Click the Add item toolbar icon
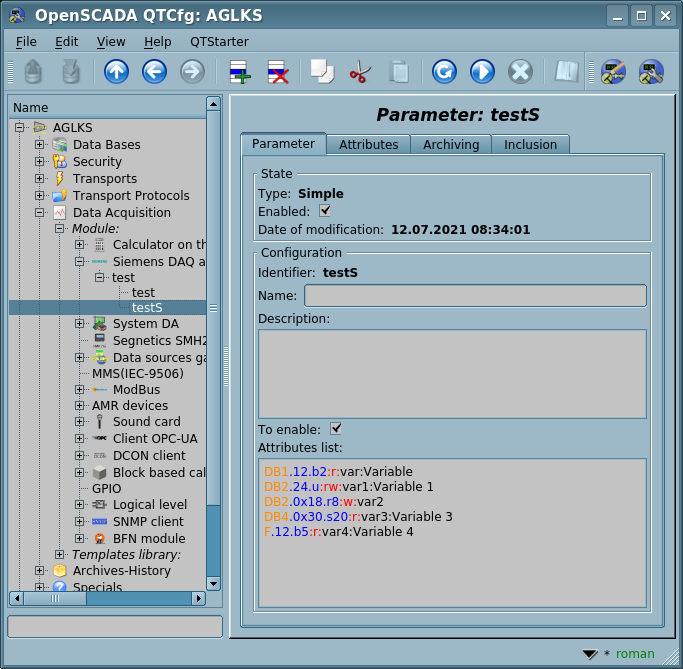Image resolution: width=683 pixels, height=669 pixels. pyautogui.click(x=239, y=72)
